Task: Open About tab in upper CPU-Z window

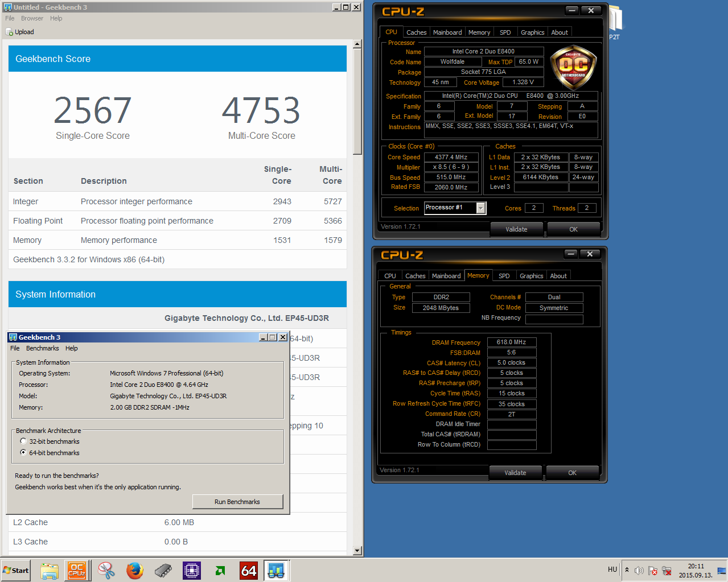Action: tap(560, 32)
